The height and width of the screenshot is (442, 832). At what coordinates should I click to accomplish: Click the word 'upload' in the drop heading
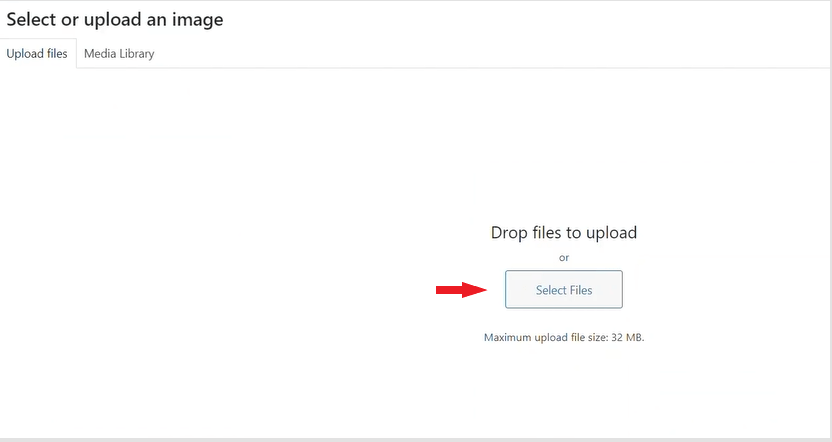click(x=611, y=233)
